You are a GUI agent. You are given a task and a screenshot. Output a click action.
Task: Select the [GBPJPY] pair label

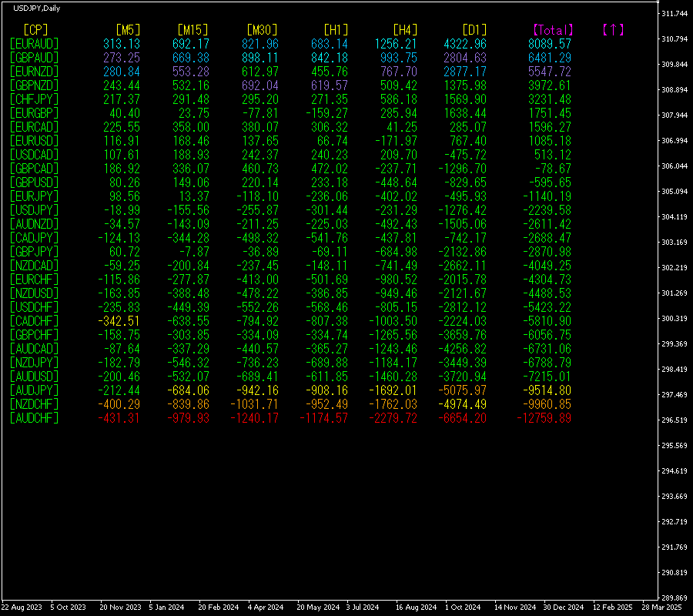coord(34,252)
